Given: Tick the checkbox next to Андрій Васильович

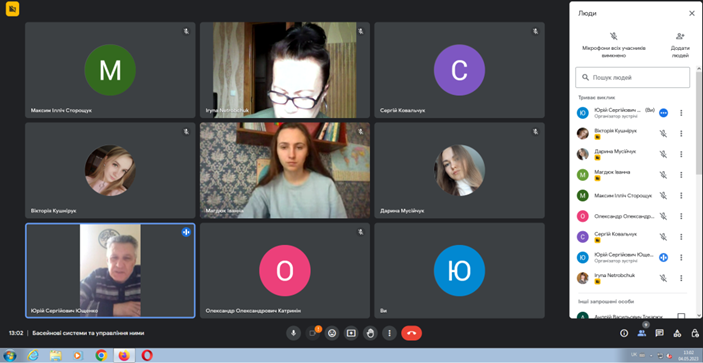Looking at the screenshot, I should [681, 316].
